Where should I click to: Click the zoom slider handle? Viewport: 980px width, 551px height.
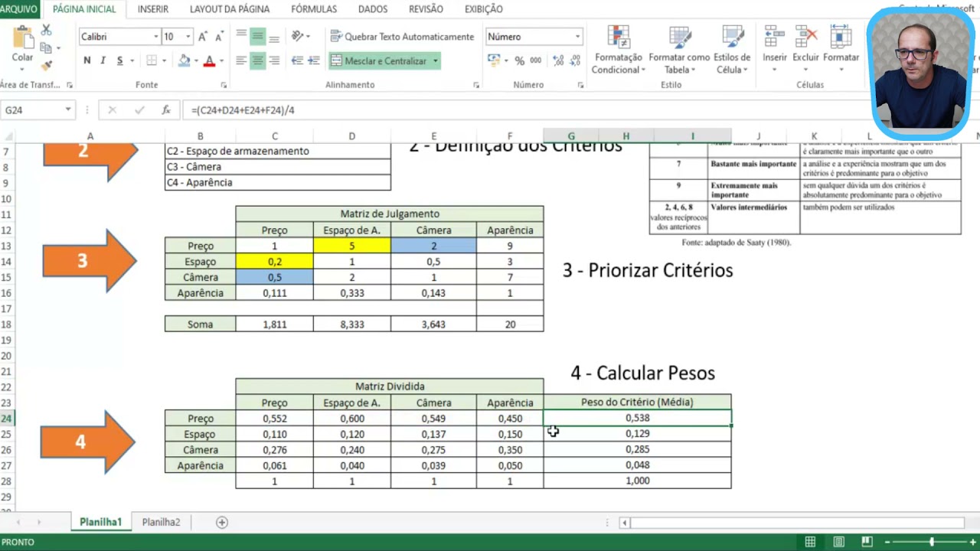[x=932, y=542]
